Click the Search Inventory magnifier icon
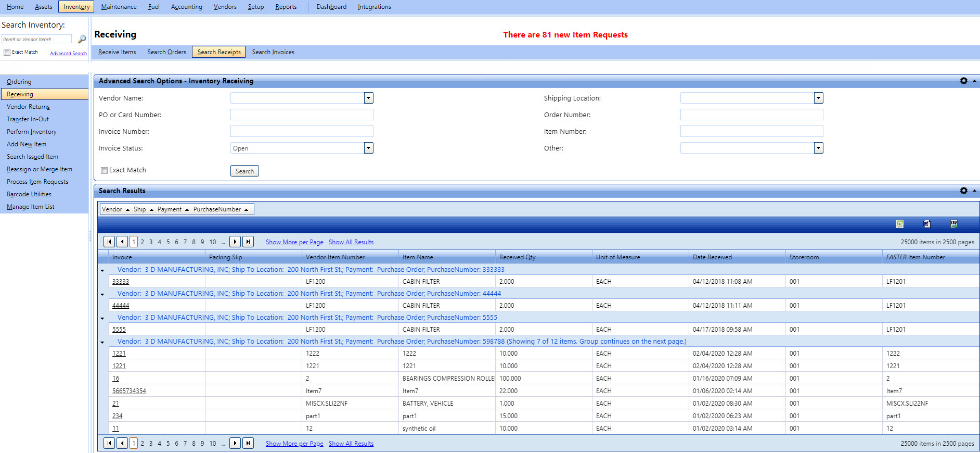This screenshot has width=980, height=453. [82, 39]
